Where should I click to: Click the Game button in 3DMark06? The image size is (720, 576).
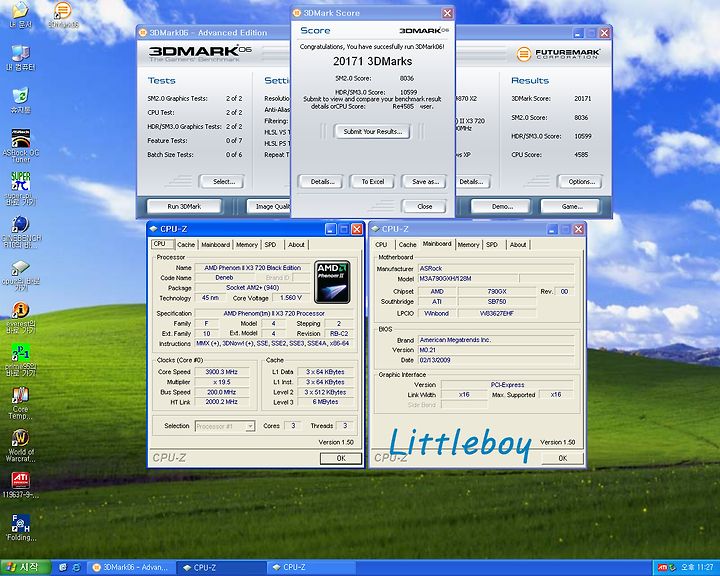572,207
